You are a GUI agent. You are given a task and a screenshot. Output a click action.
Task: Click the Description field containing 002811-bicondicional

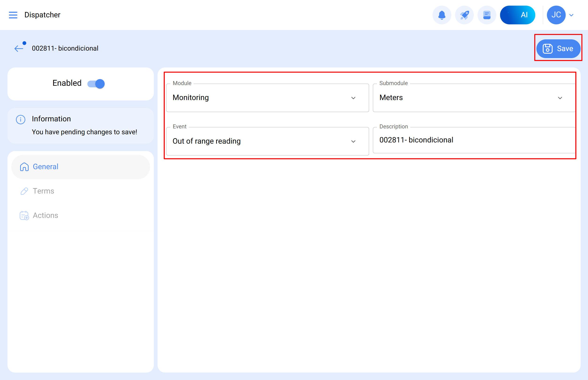(x=474, y=140)
